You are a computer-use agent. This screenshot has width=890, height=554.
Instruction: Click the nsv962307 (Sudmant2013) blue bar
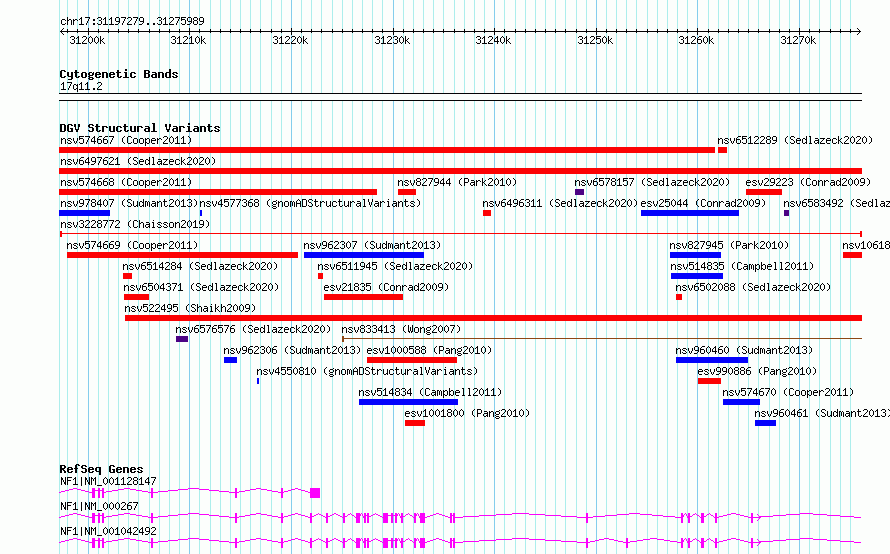pyautogui.click(x=364, y=255)
